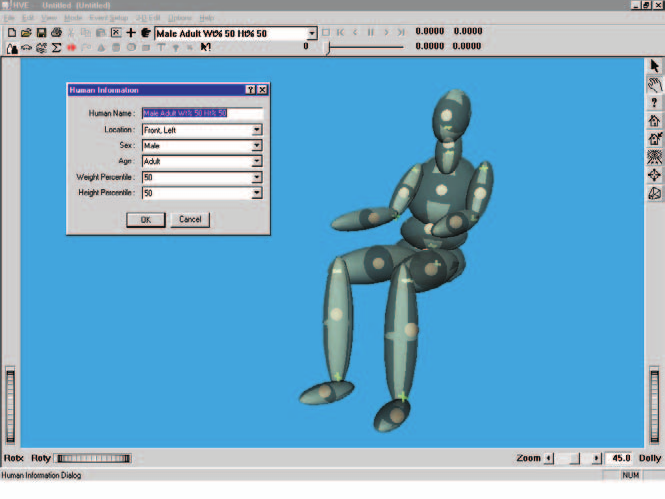Click the Human Name input field
665x499 pixels.
click(202, 113)
